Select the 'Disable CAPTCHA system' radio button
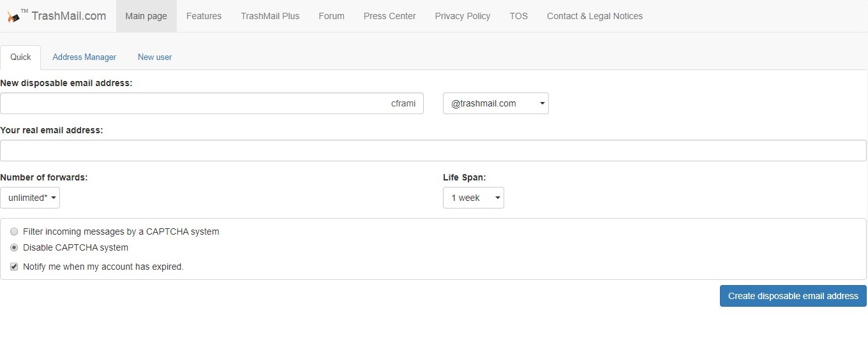This screenshot has width=868, height=352. [14, 248]
